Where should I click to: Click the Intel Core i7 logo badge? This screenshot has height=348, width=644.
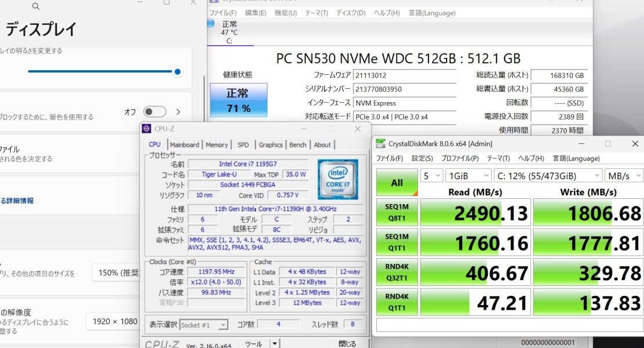[x=337, y=179]
